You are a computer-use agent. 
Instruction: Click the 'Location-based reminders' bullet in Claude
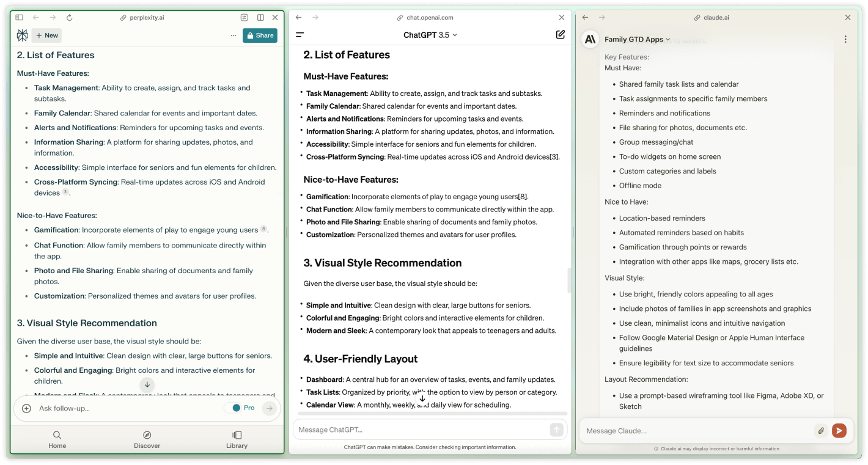coord(662,218)
